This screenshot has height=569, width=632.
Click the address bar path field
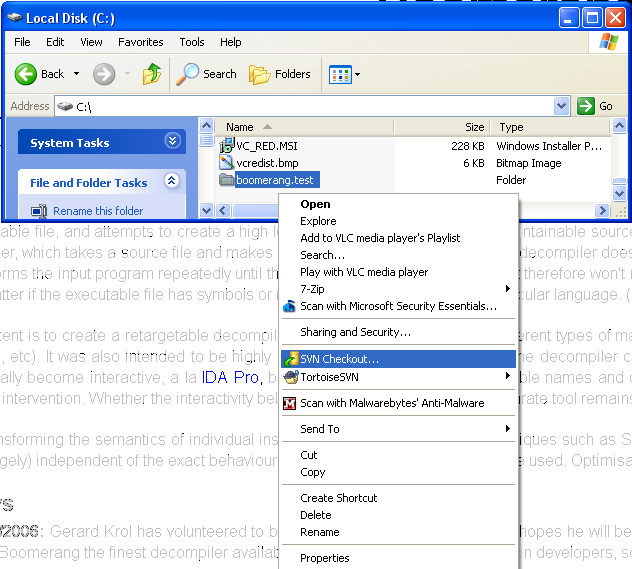pos(300,106)
